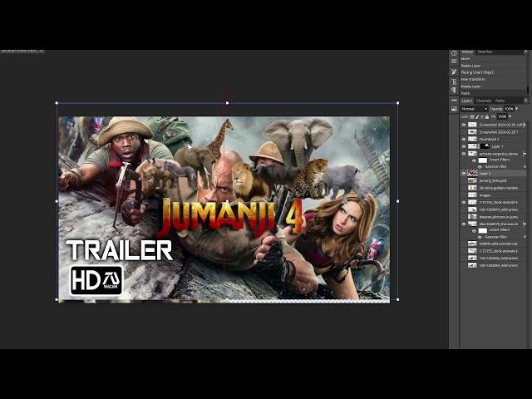Toggle Smart Filters visibility under animals-vespertuo layer
The image size is (532, 399).
click(475, 160)
